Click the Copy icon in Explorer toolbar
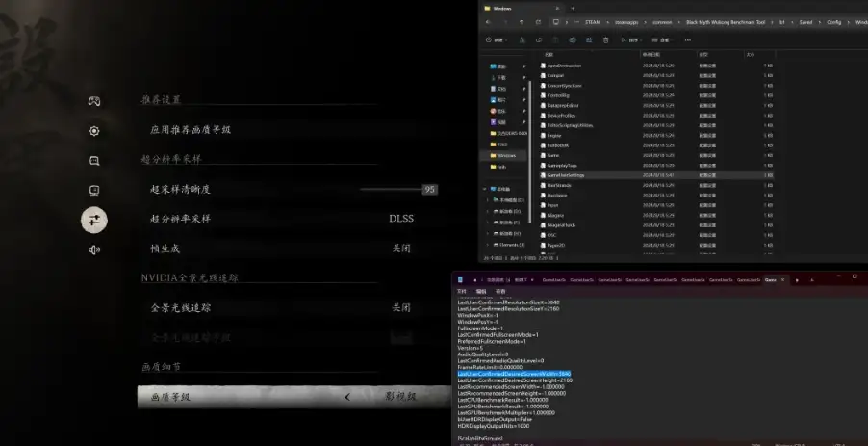868x446 pixels. pyautogui.click(x=539, y=40)
